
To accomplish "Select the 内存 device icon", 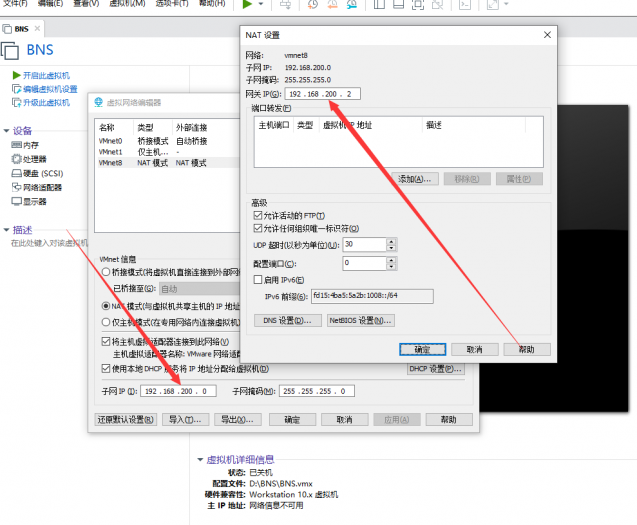I will 16,145.
